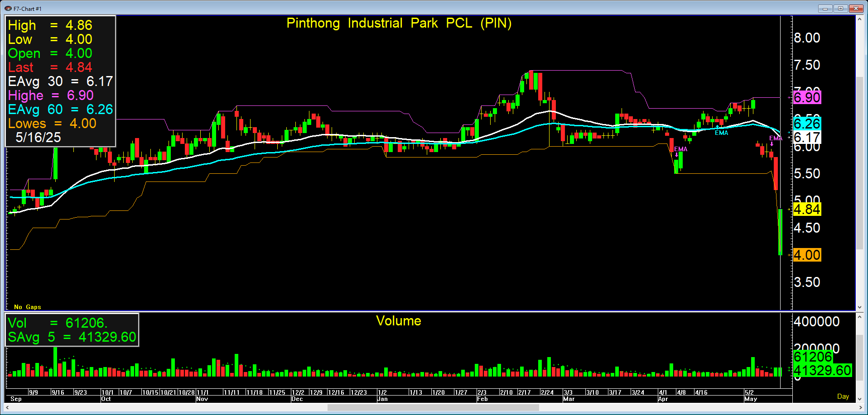The height and width of the screenshot is (415, 868).
Task: Click the Mar month label on time axis
Action: pyautogui.click(x=569, y=399)
